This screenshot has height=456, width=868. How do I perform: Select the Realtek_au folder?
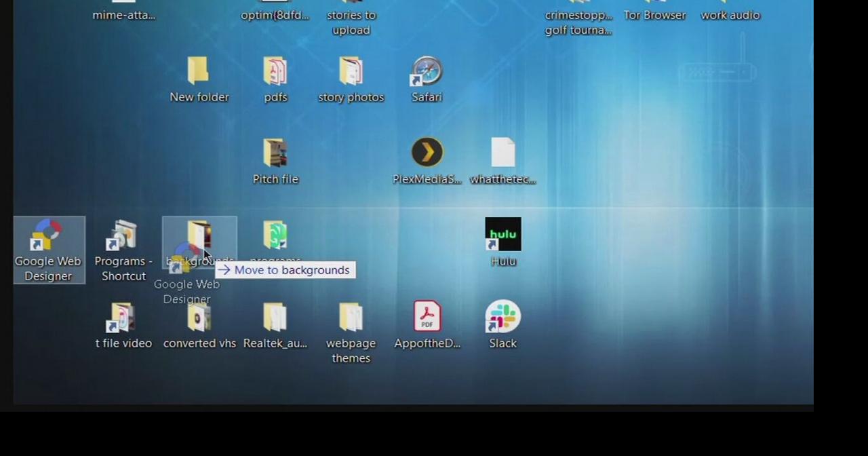pyautogui.click(x=275, y=317)
